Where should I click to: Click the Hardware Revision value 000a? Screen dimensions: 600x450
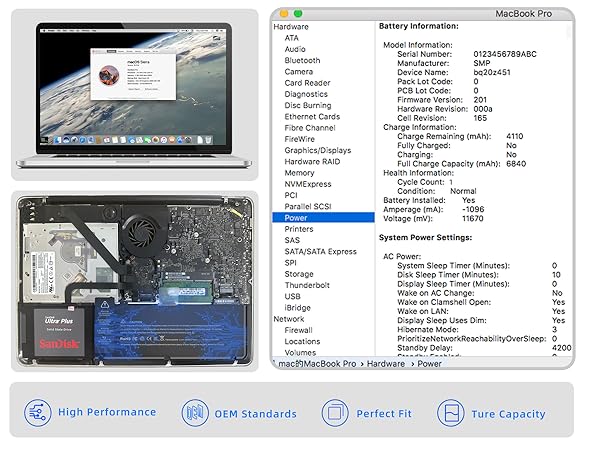(x=483, y=109)
